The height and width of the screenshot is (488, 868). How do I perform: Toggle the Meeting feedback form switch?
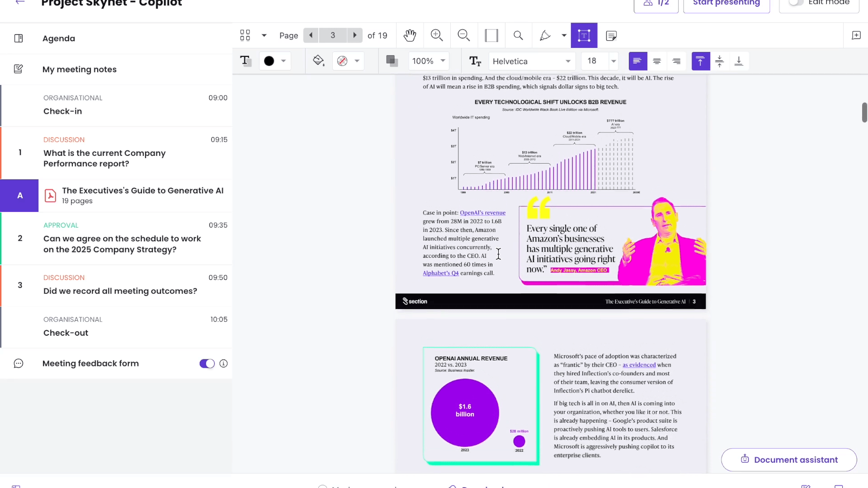207,364
